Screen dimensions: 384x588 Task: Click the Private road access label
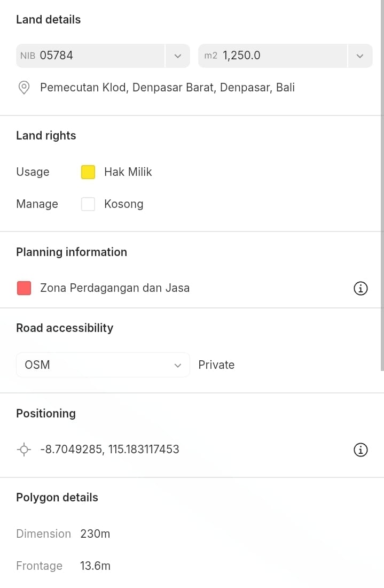(x=216, y=365)
